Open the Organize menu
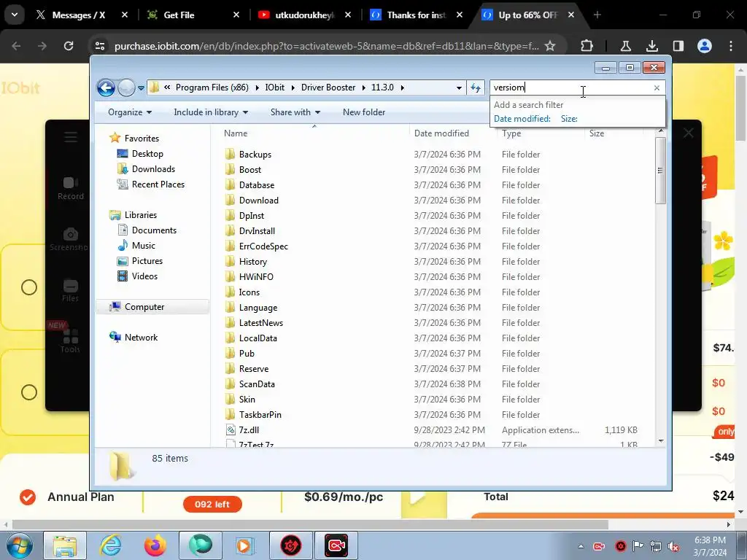The image size is (747, 560). (130, 112)
